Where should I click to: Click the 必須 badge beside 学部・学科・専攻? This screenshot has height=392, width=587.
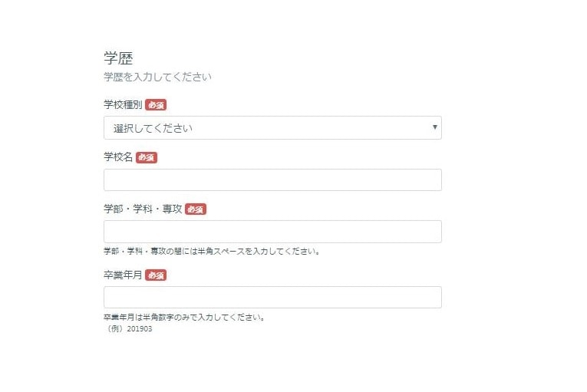196,209
